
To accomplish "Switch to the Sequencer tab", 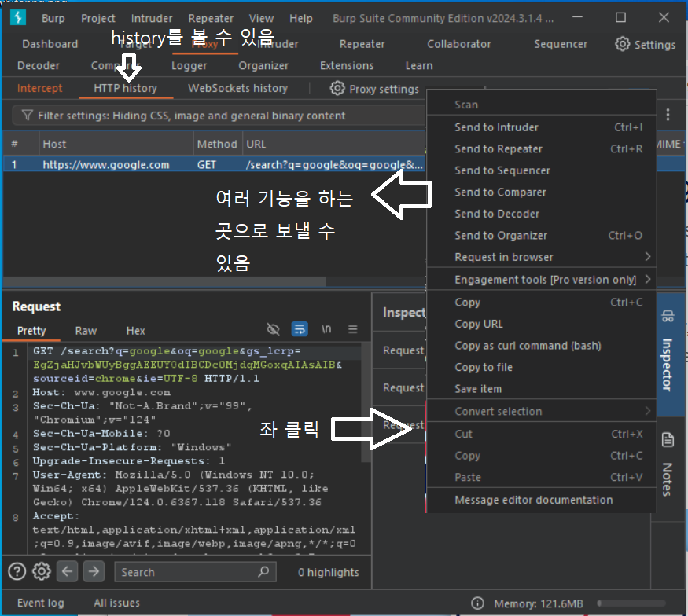I will pyautogui.click(x=561, y=44).
